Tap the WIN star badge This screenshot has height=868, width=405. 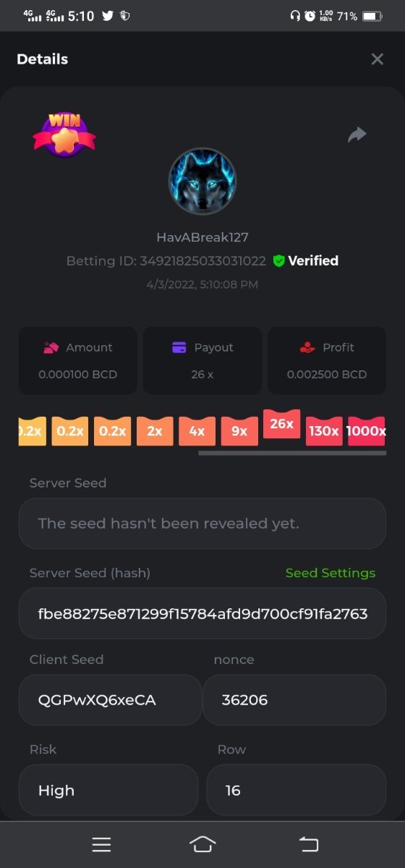64,134
